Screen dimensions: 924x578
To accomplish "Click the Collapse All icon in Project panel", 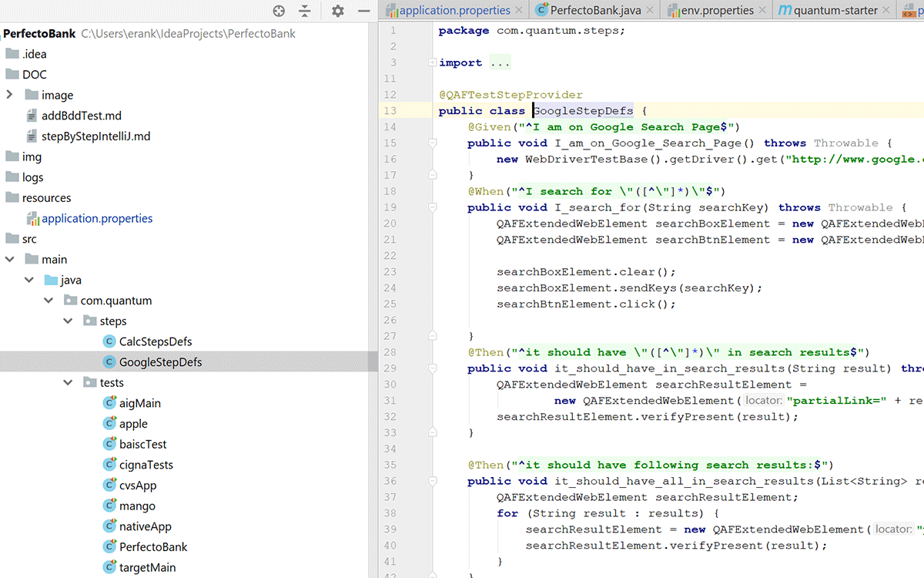I will 305,11.
